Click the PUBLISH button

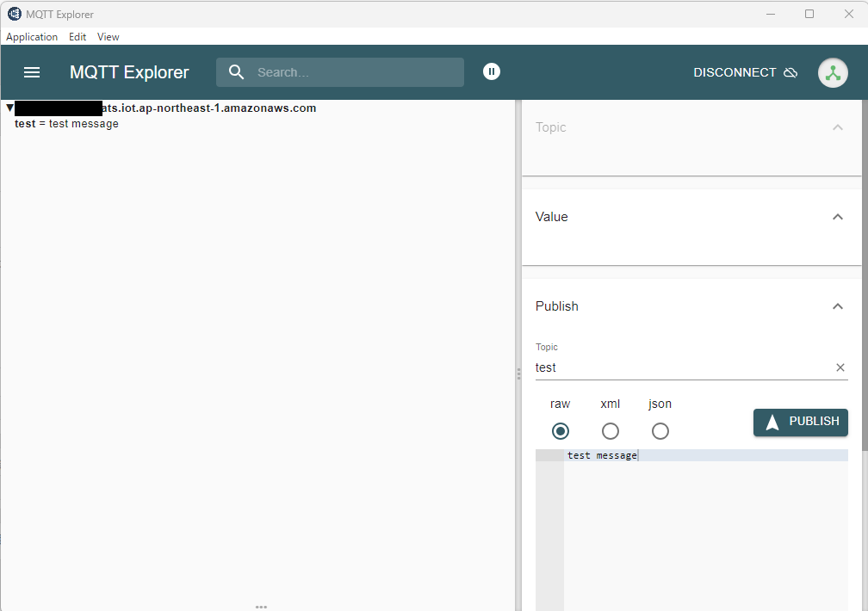(801, 423)
